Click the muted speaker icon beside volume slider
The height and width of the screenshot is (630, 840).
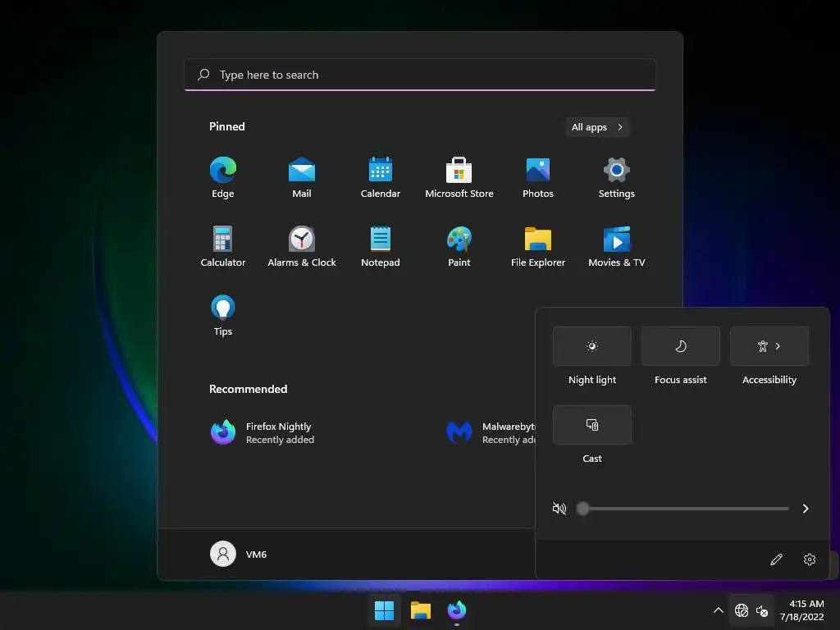tap(559, 509)
